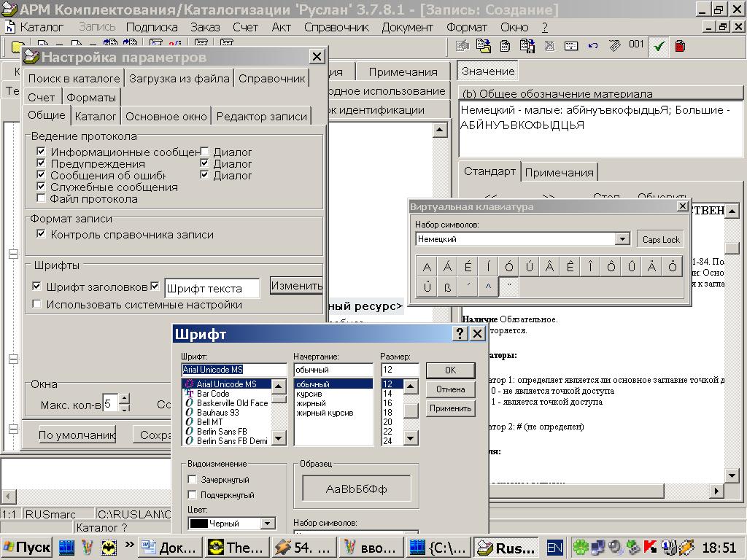Expand the Цвет color dropdown
Image resolution: width=747 pixels, height=560 pixels.
268,524
